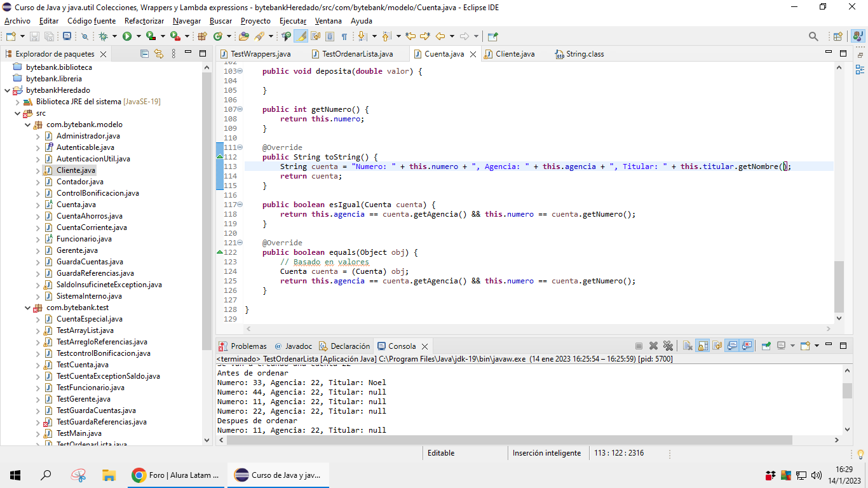
Task: Clear the Consola output icon
Action: [688, 346]
